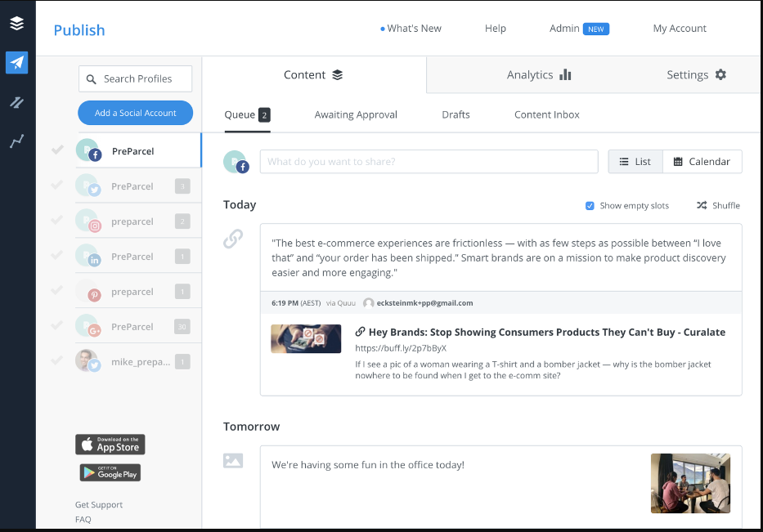This screenshot has height=532, width=763.
Task: Toggle checkmark beside PreParcel Facebook profile
Action: tap(57, 150)
